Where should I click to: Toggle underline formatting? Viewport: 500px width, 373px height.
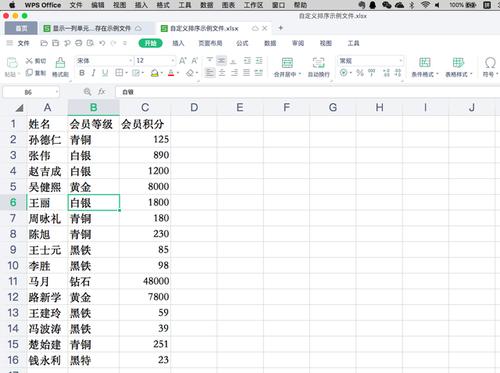105,73
